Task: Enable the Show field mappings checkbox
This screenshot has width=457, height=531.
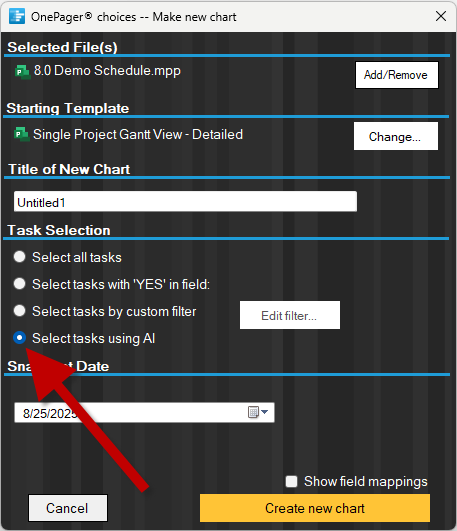Action: click(291, 481)
